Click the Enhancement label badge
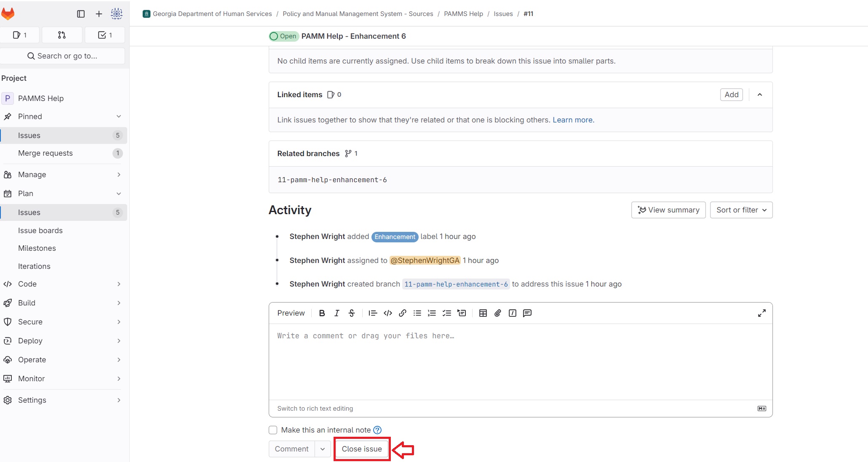The image size is (868, 462). click(395, 237)
